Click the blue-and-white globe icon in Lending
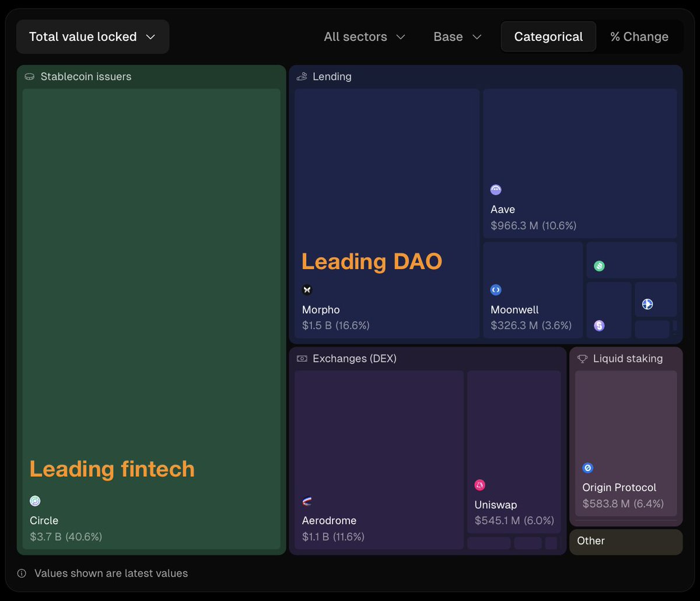 click(x=647, y=304)
